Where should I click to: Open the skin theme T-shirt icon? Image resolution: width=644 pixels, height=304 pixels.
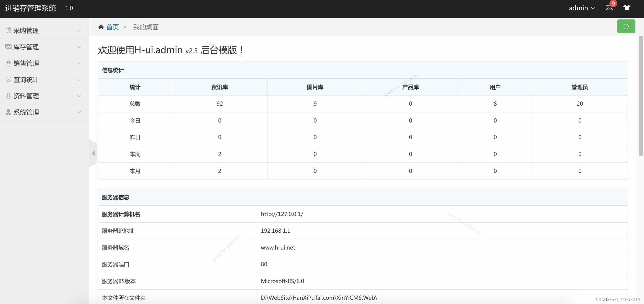(627, 8)
